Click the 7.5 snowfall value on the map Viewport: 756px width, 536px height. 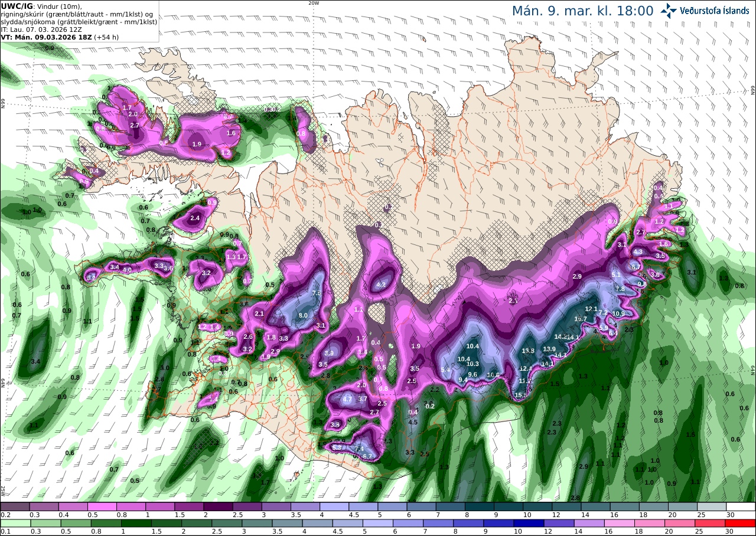point(316,293)
